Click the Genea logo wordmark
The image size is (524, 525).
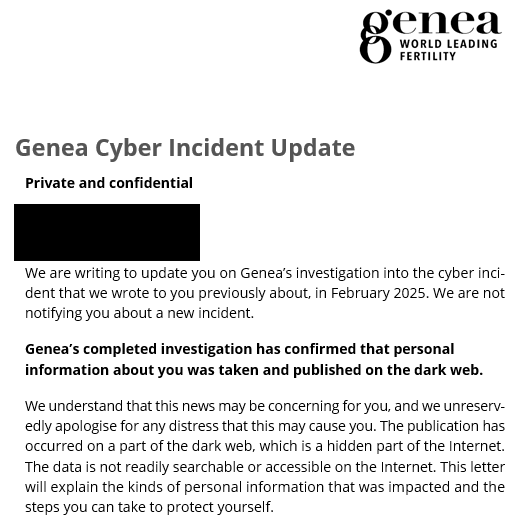[x=431, y=36]
